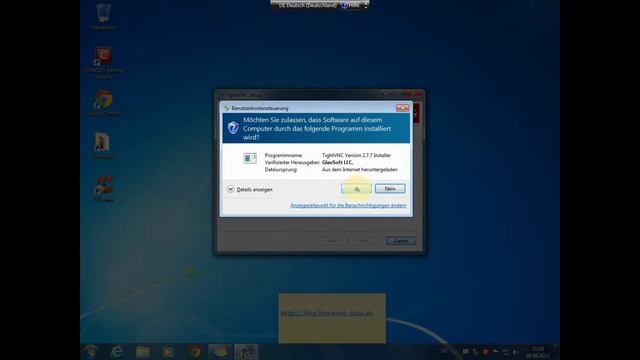Screen dimensions: 640x360
Task: Open the Google Chrome desktop shortcut
Action: (104, 103)
